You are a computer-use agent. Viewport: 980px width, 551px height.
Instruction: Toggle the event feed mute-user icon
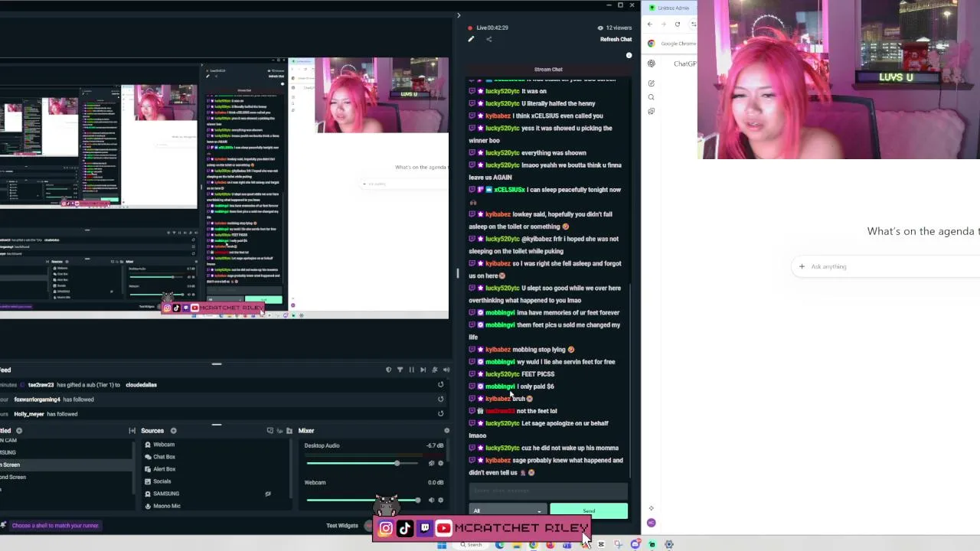tap(435, 370)
